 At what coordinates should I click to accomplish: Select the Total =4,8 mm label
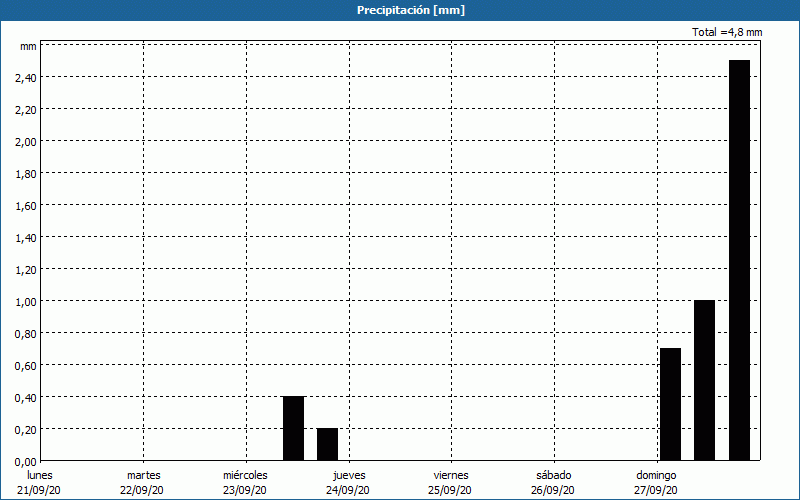(x=727, y=32)
